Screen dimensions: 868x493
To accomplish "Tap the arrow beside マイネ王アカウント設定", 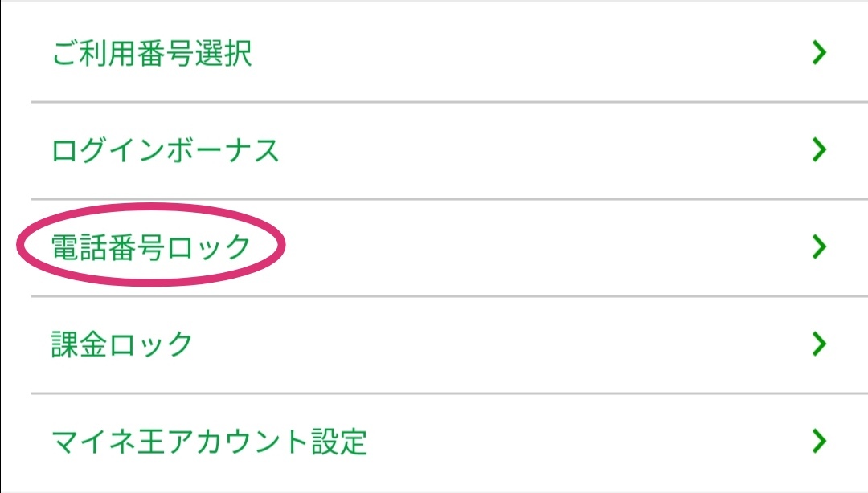I will 819,441.
